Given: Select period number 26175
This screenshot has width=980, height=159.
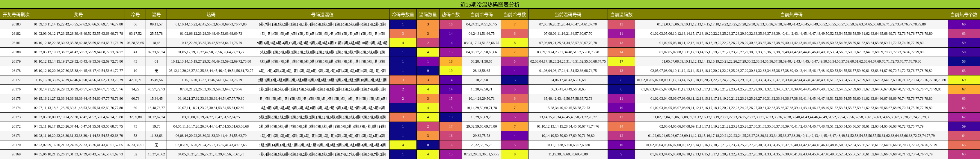Looking at the screenshot, I should click(16, 99).
